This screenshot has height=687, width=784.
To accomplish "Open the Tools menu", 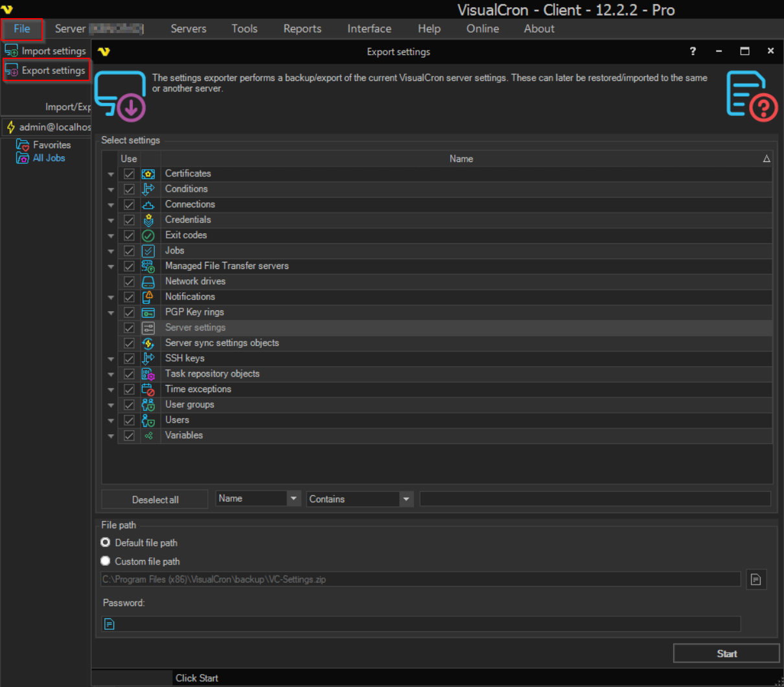I will (244, 29).
